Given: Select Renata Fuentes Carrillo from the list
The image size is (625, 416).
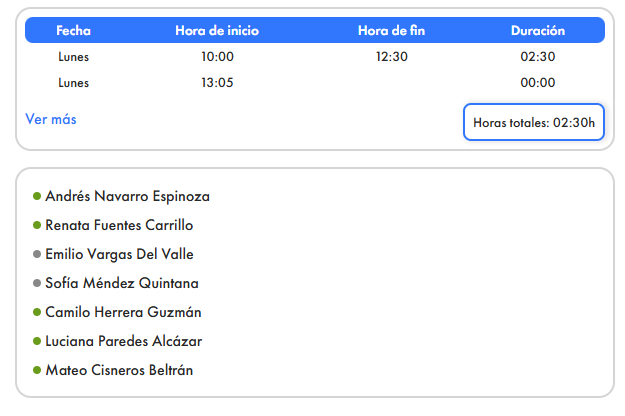Looking at the screenshot, I should click(x=119, y=226).
